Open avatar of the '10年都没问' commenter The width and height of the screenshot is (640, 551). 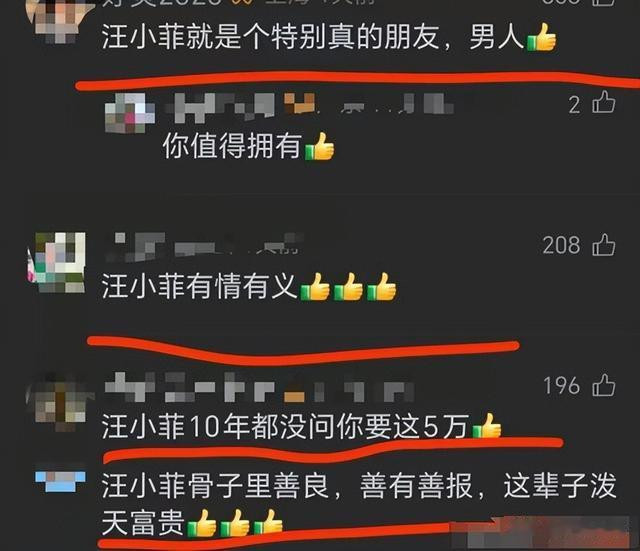[x=60, y=402]
